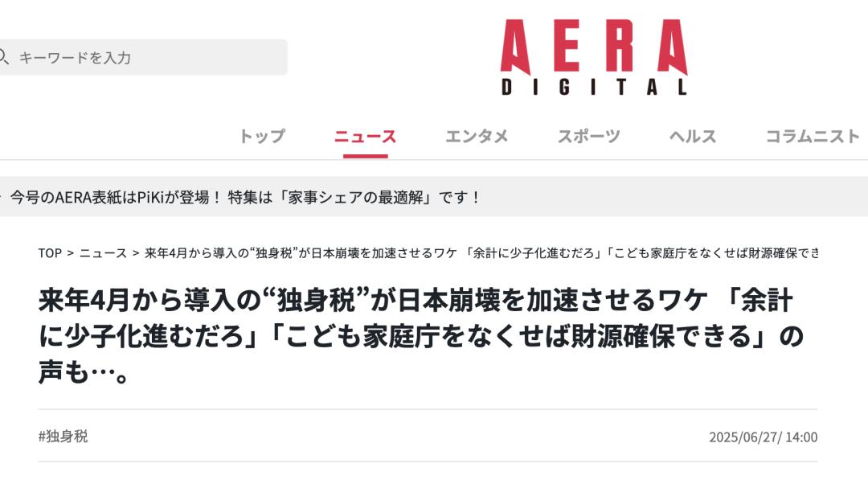Click the magnifying glass search icon

pos(3,56)
